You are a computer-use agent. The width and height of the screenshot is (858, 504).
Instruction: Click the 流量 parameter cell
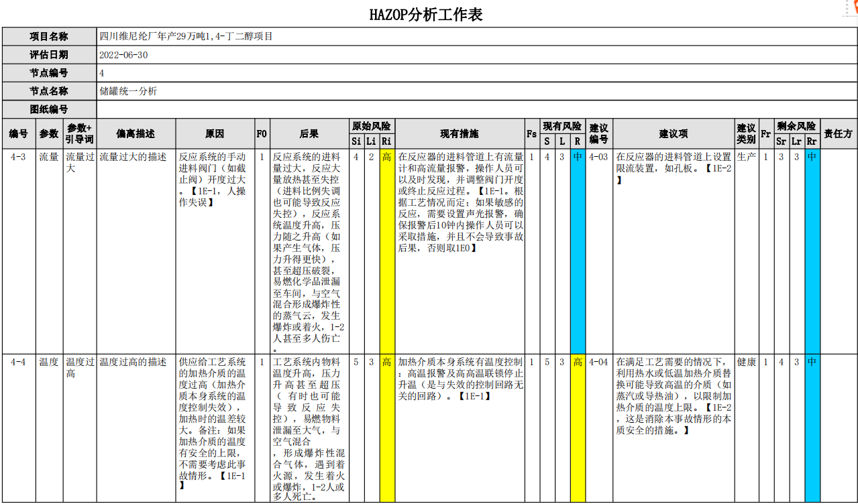pyautogui.click(x=49, y=251)
